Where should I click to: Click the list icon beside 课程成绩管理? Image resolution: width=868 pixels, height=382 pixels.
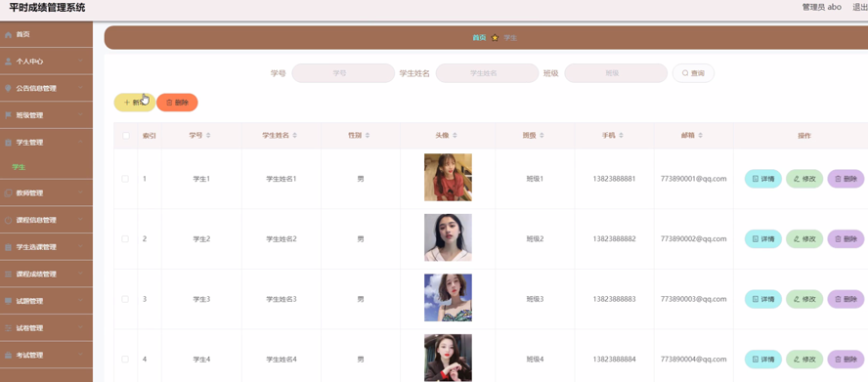8,274
